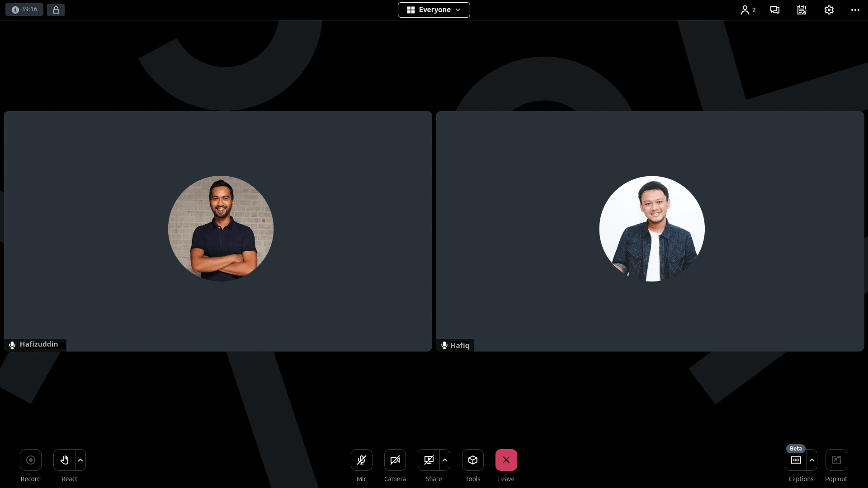Enable closed Captions toggle

[796, 460]
